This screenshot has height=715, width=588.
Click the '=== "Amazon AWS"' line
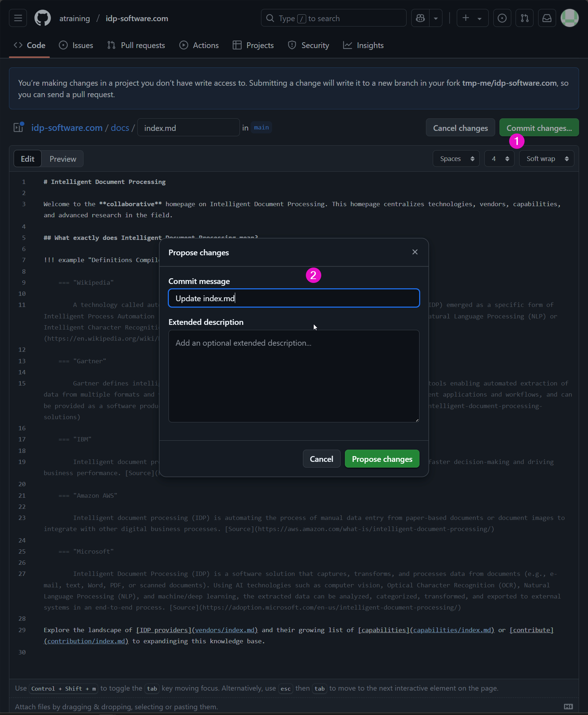pos(88,496)
